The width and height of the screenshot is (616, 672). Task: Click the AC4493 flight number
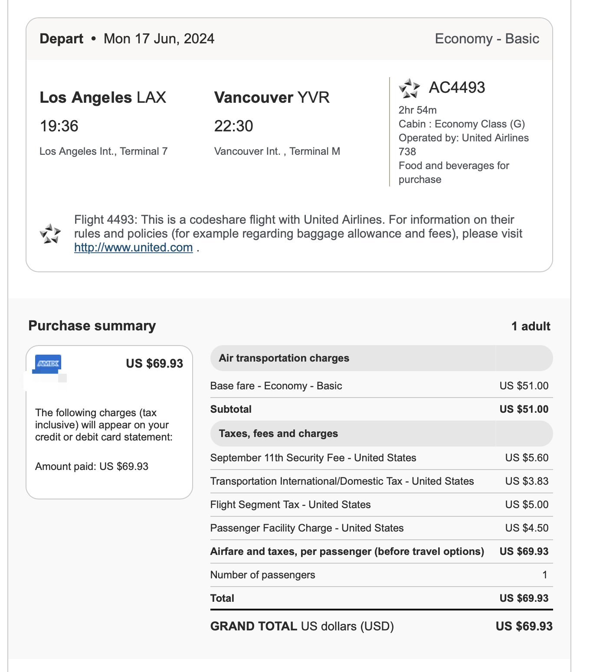click(x=457, y=88)
